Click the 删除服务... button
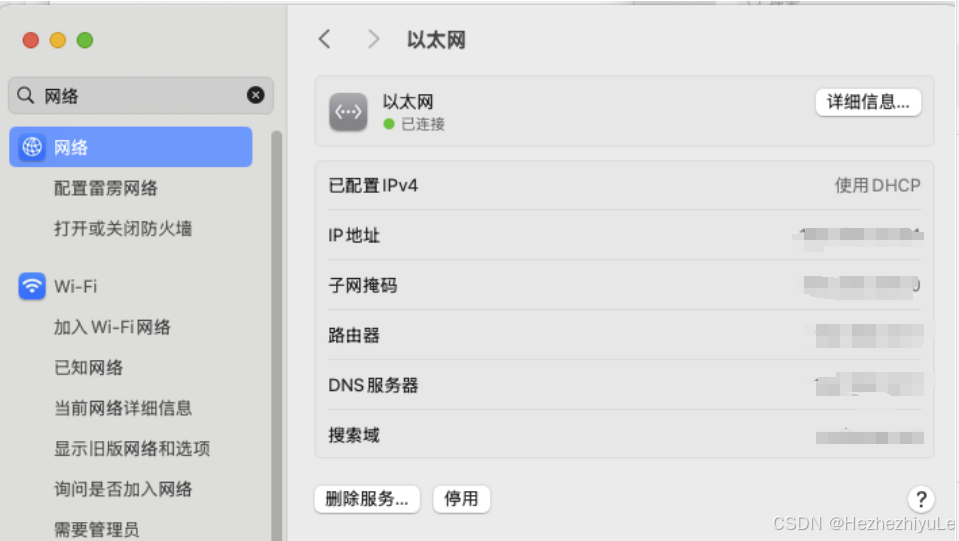This screenshot has width=959, height=541. tap(367, 499)
